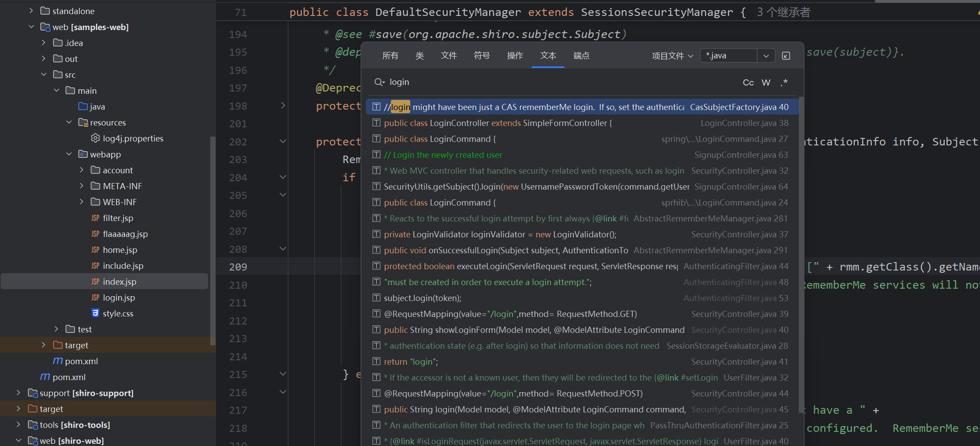The width and height of the screenshot is (980, 446).
Task: Click the fold arrow on line 202
Action: (283, 141)
